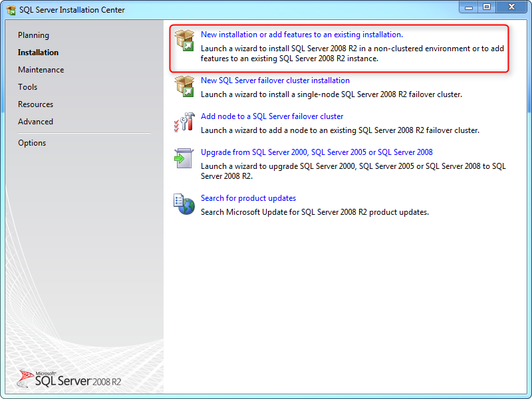Minimize the Installation Center window

(469, 7)
